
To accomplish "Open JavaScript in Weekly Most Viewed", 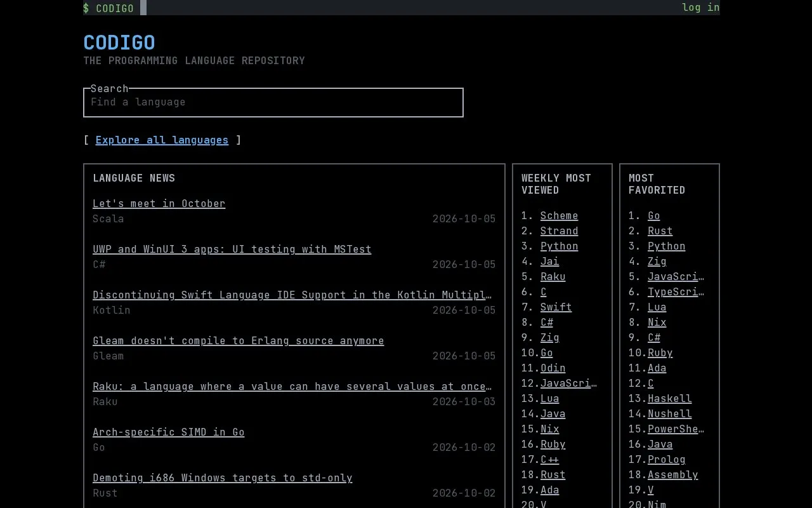I will (568, 384).
